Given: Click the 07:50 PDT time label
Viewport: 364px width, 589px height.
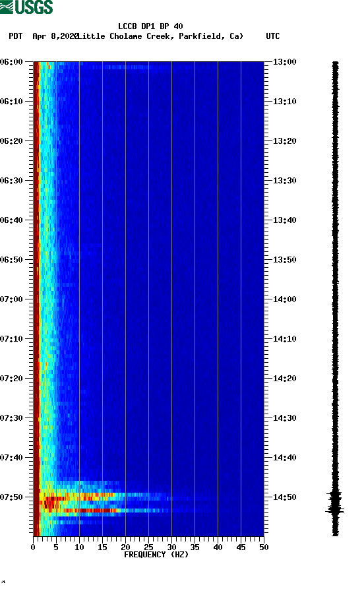Looking at the screenshot, I should (x=11, y=497).
